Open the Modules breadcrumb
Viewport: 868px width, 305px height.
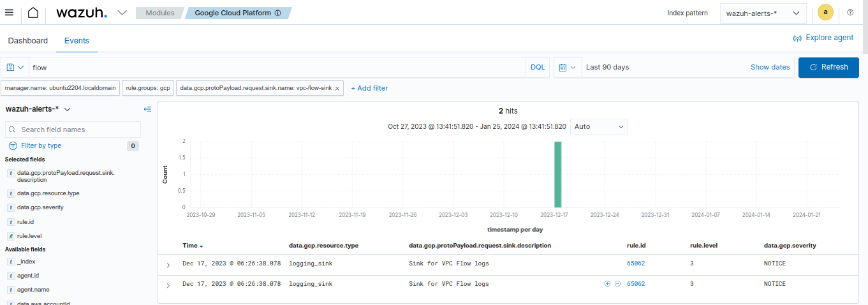[159, 13]
